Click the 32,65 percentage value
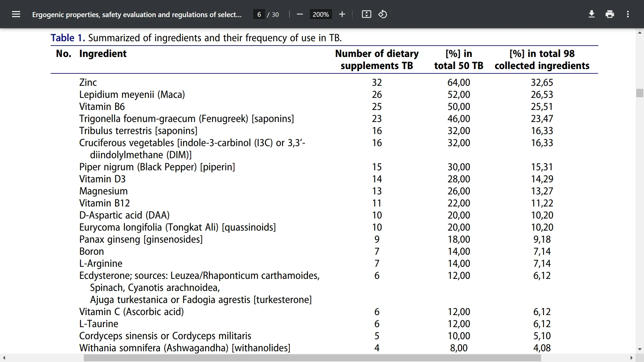 point(542,82)
